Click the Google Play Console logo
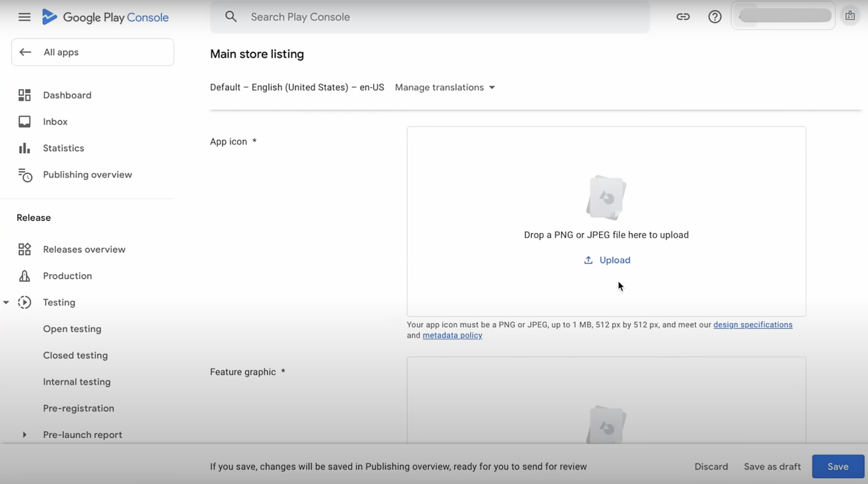The image size is (868, 484). (x=105, y=17)
